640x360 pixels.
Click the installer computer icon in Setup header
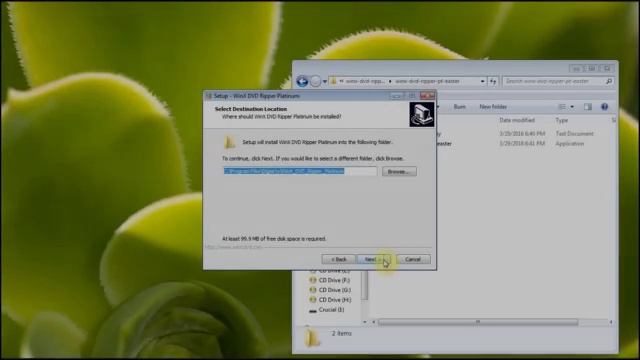pos(422,114)
